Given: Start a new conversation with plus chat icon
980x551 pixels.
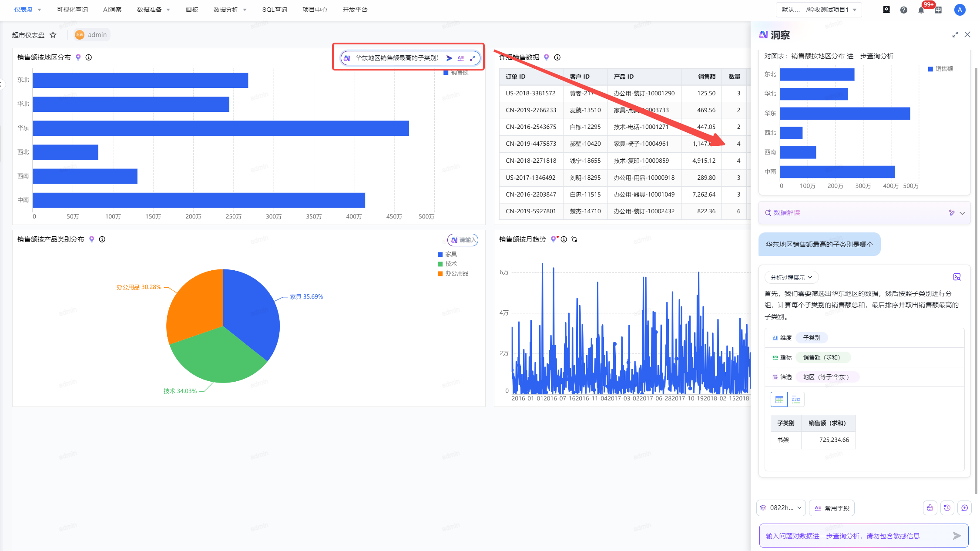Looking at the screenshot, I should [x=965, y=508].
